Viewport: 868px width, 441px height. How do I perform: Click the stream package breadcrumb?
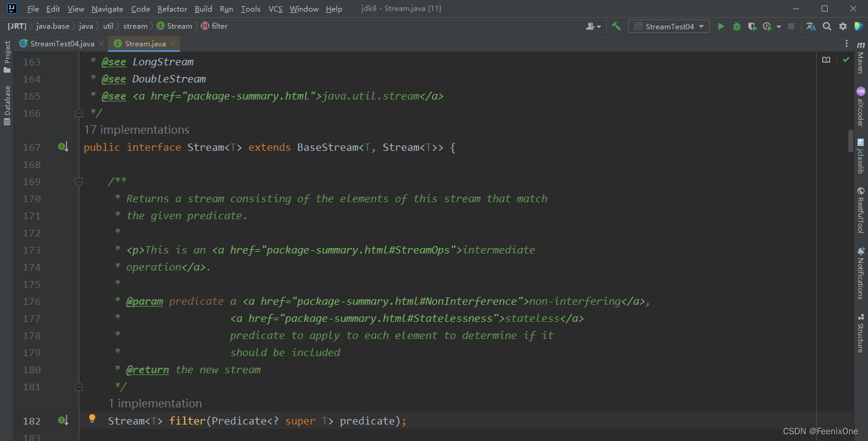[x=136, y=26]
